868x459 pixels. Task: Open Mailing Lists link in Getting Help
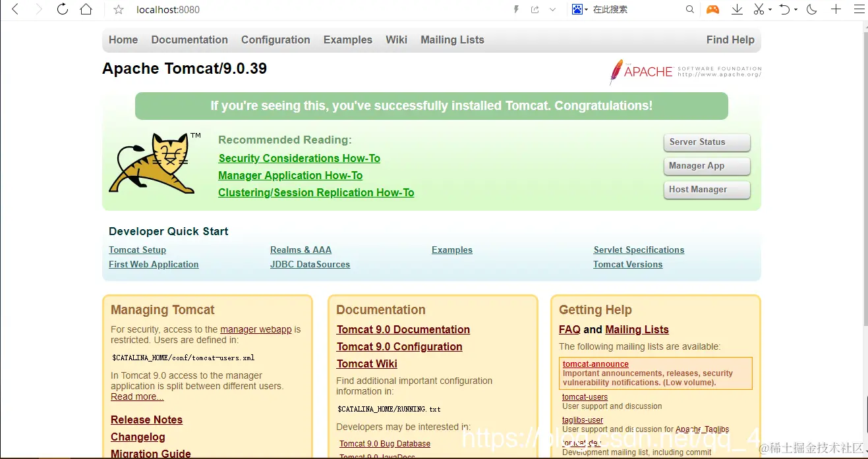[637, 329]
